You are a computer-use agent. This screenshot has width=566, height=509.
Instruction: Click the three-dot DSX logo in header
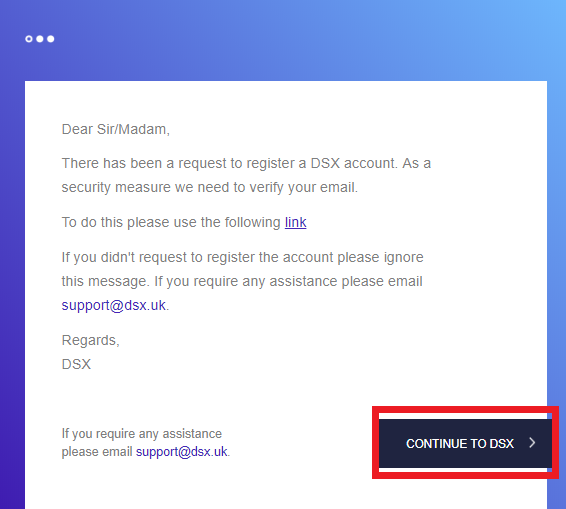[x=40, y=39]
